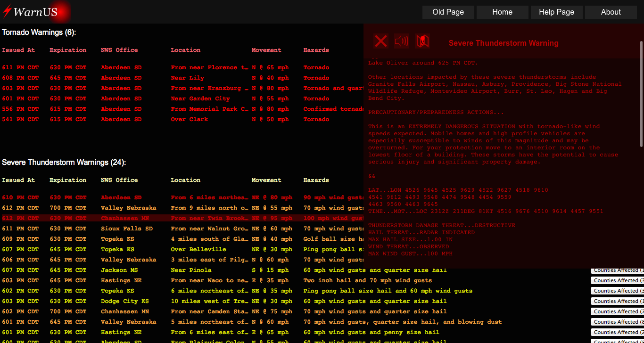The image size is (644, 343).
Task: Select the 'Near Garden City' tornado warning
Action: click(x=200, y=98)
